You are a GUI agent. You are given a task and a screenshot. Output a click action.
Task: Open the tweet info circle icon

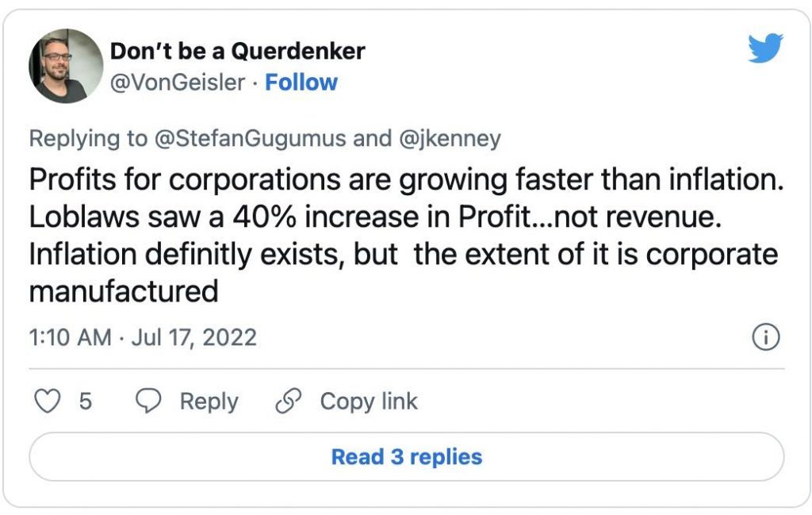765,337
